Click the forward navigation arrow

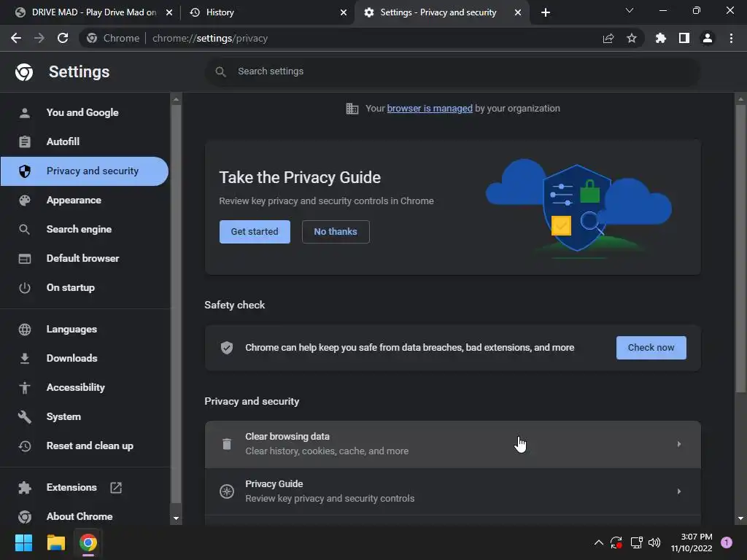[39, 38]
